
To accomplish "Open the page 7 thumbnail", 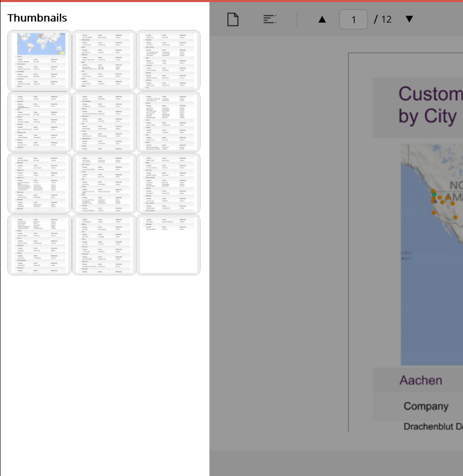I will (x=40, y=183).
